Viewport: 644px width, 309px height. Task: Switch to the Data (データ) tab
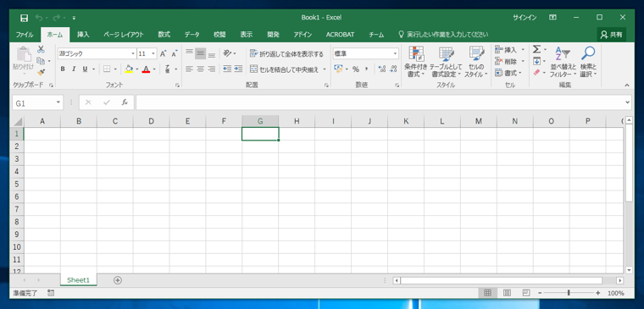coord(192,35)
